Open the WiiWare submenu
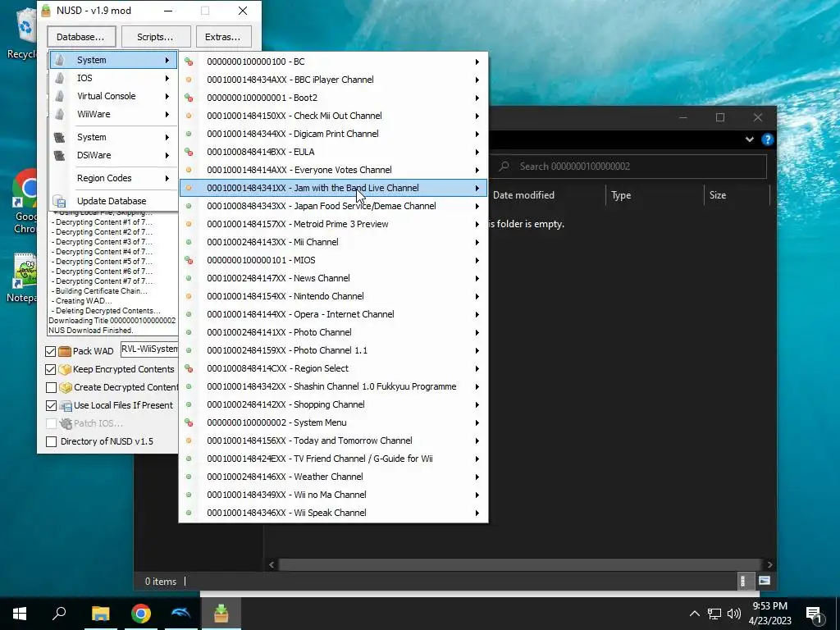Image resolution: width=840 pixels, height=630 pixels. coord(113,114)
